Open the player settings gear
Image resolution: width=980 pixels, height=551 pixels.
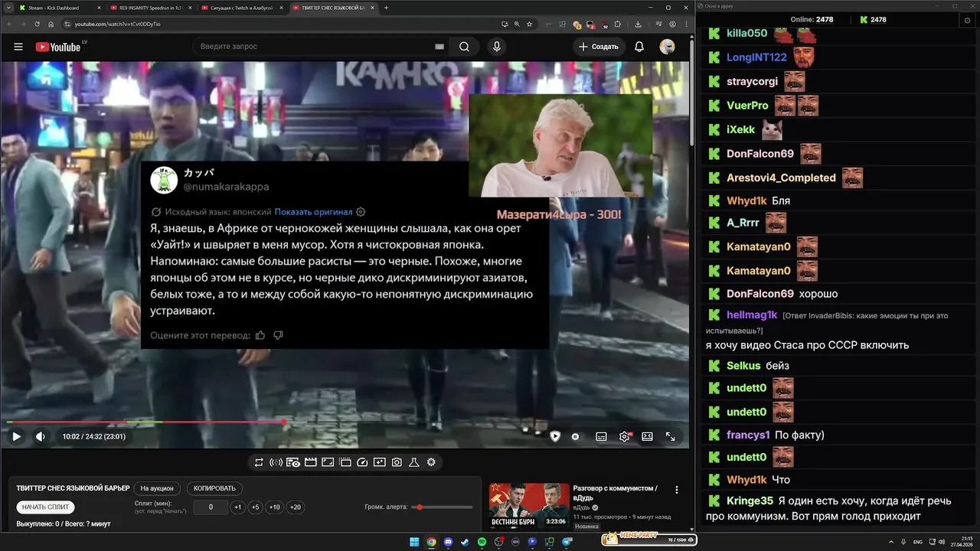click(x=624, y=436)
